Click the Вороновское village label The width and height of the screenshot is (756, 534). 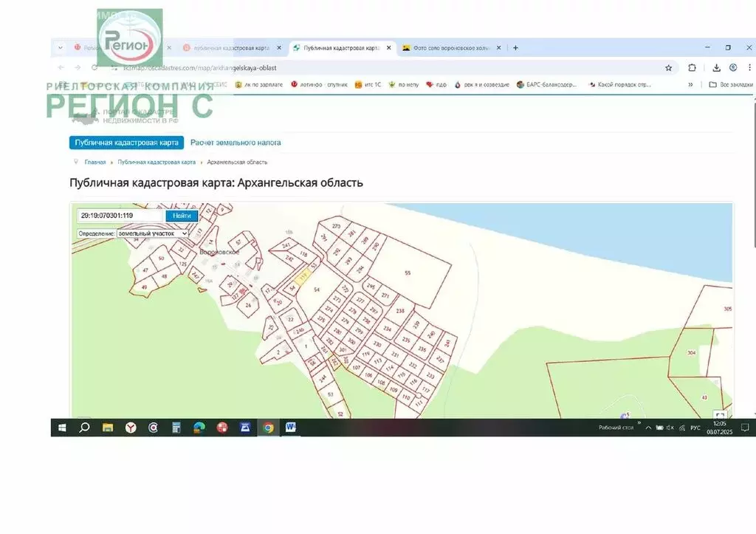click(219, 252)
